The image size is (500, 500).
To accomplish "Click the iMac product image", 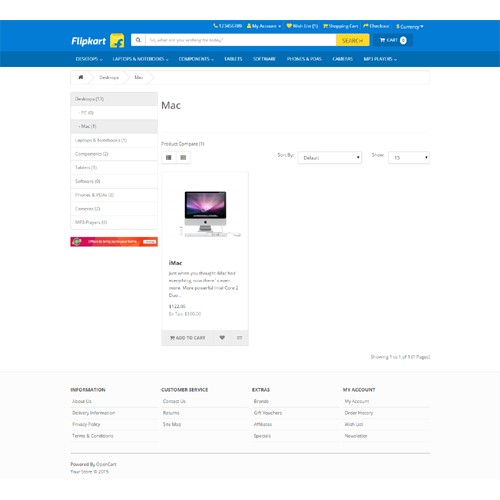I will click(205, 213).
